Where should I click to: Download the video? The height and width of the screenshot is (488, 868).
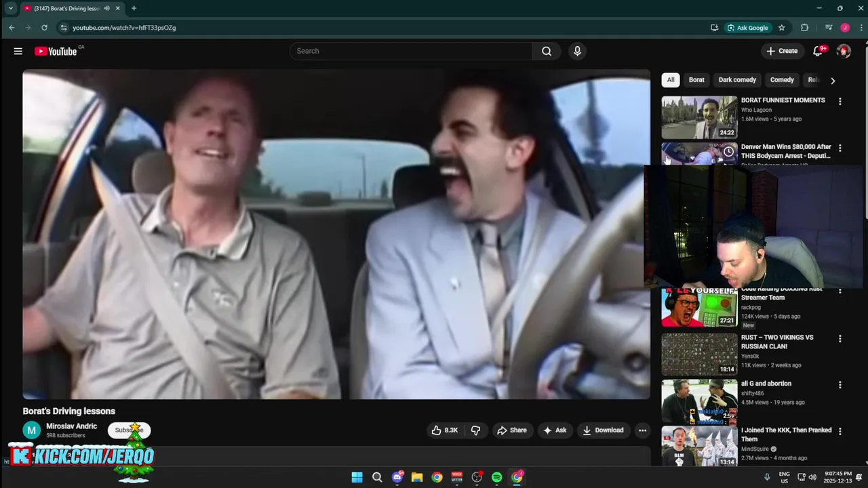[x=603, y=430]
